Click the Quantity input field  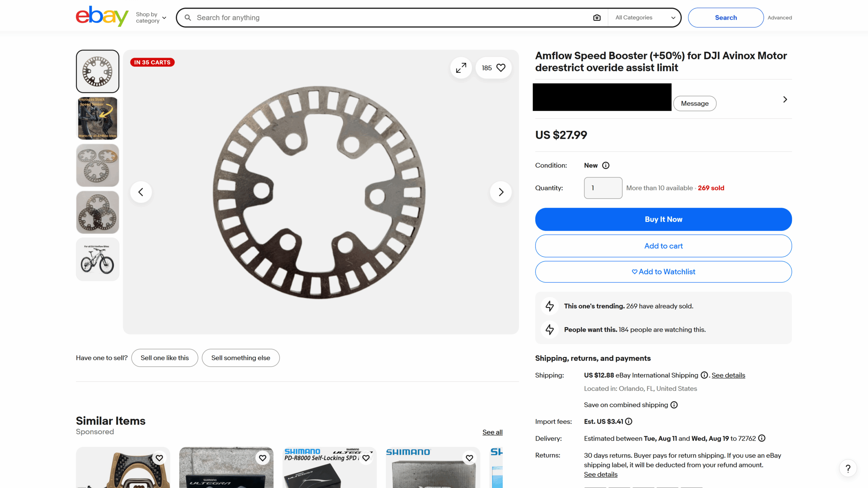(603, 188)
